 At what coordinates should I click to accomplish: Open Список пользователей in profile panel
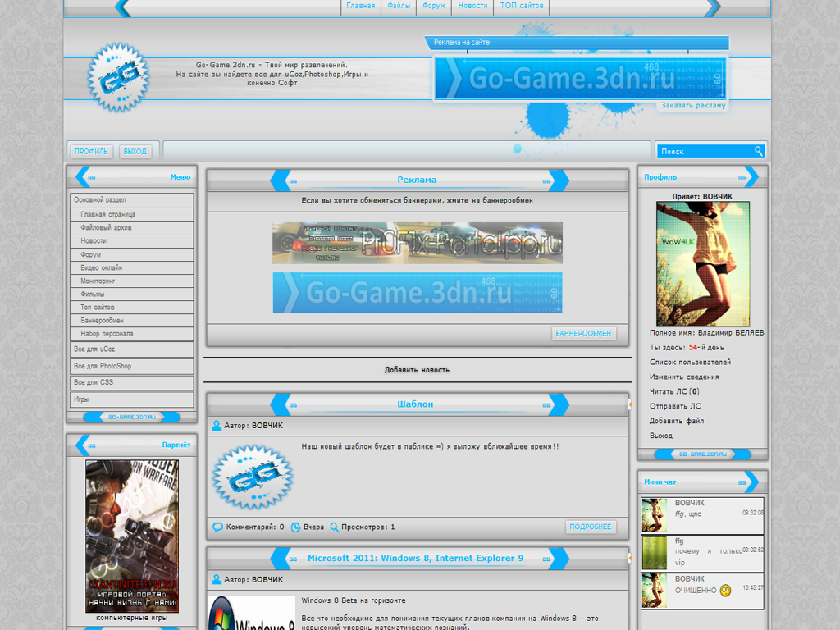[x=690, y=363]
